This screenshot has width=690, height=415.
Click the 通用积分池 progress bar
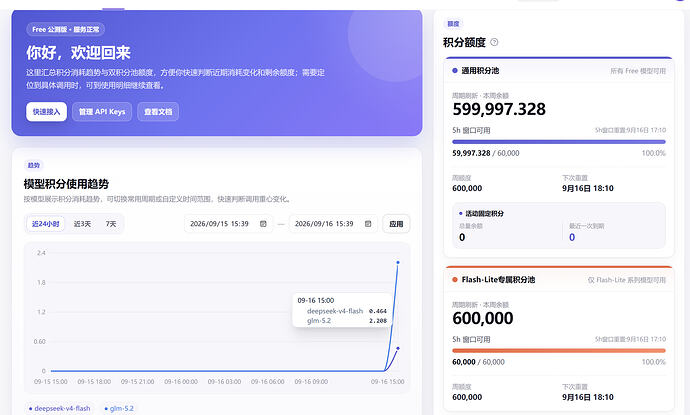(559, 142)
